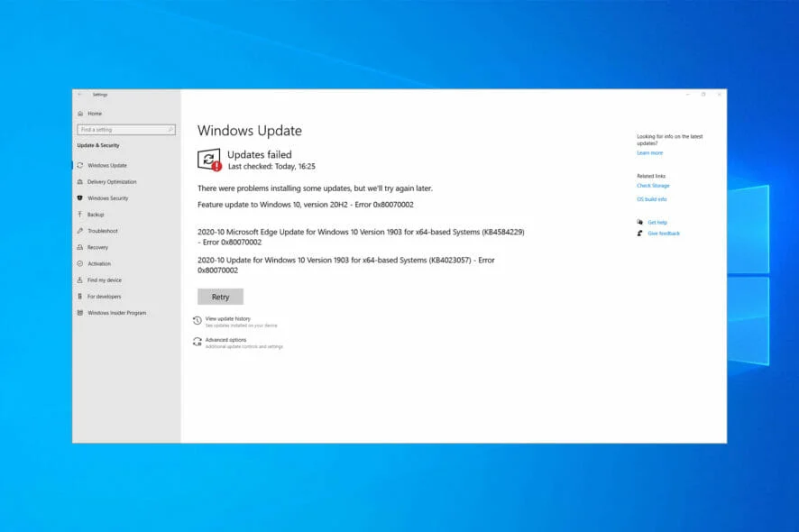Click the Get help link
The width and height of the screenshot is (799, 532).
tap(657, 222)
